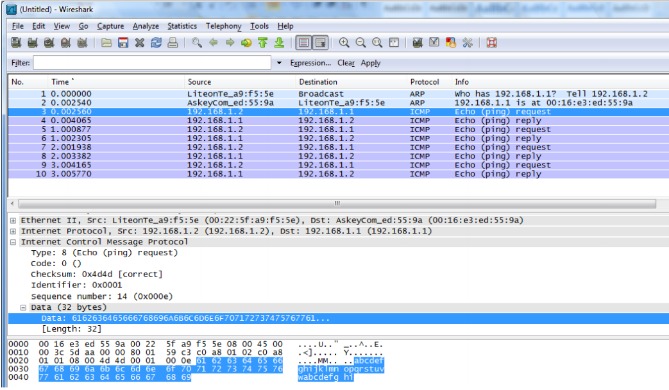Viewport: 669px width, 390px height.
Task: Go forward in packet history arrow
Action: [230, 43]
